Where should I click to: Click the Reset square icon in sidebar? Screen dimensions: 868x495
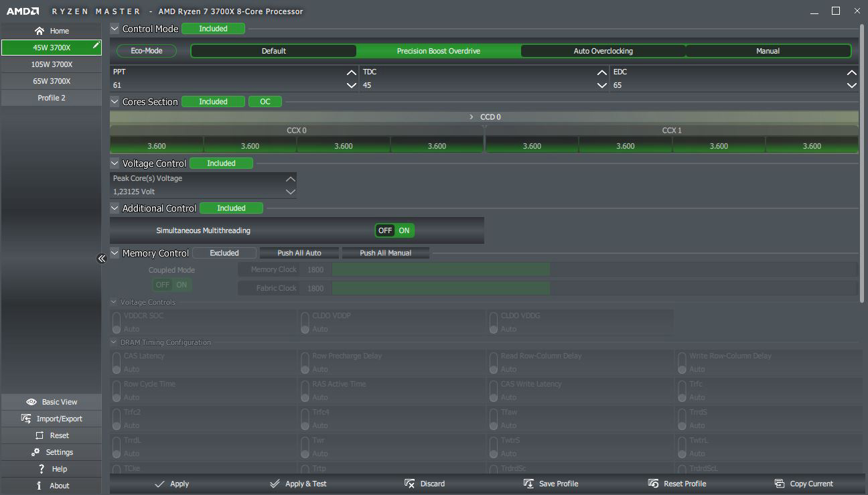click(x=40, y=435)
